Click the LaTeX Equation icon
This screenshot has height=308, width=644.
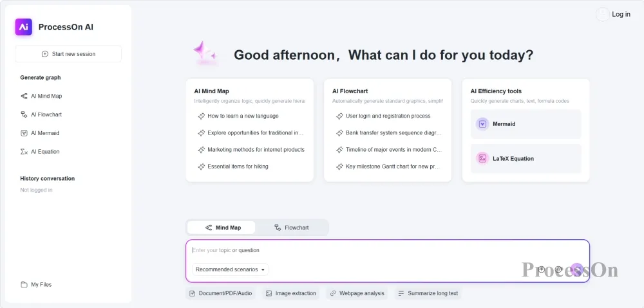point(482,158)
